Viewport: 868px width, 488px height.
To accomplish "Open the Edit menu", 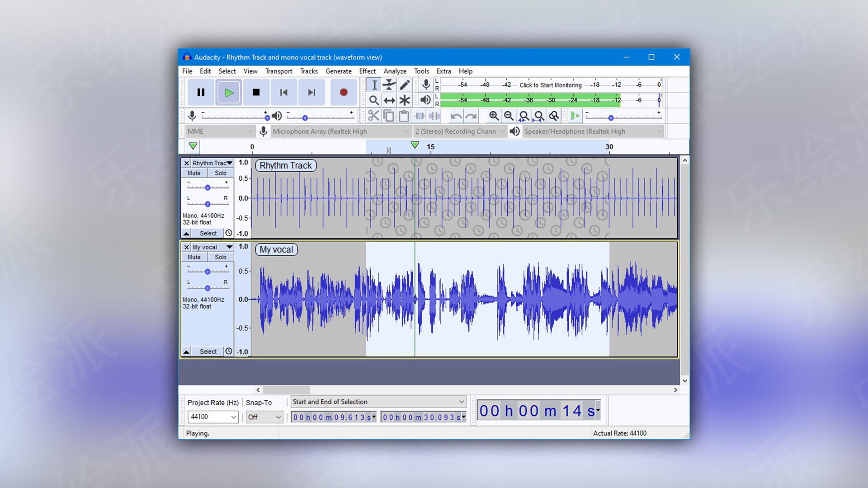I will click(205, 71).
